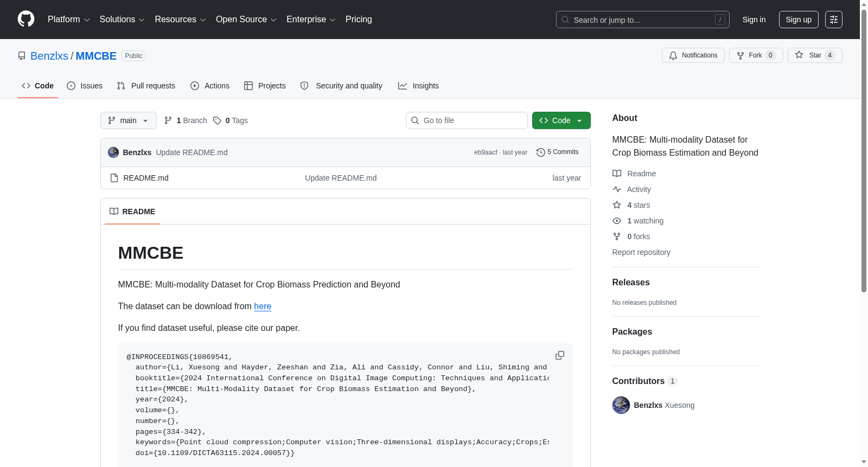868x467 pixels.
Task: Click the star icon beside 4 stars
Action: coord(617,205)
